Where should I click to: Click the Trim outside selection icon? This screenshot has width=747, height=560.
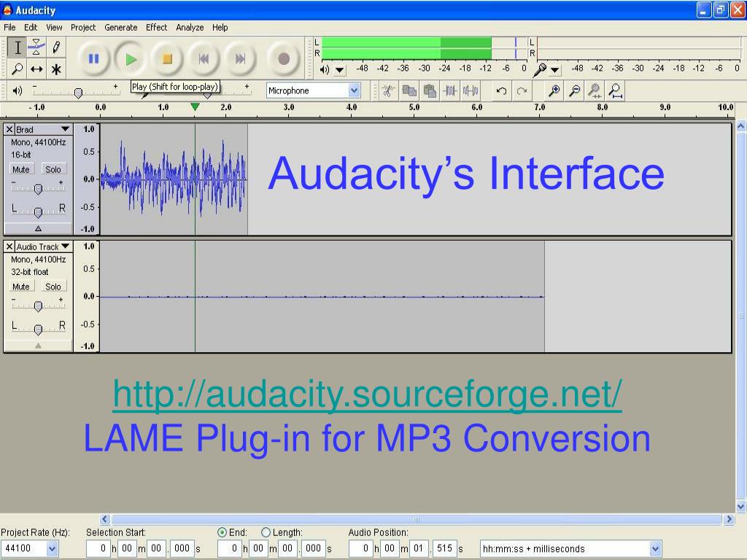coord(449,90)
